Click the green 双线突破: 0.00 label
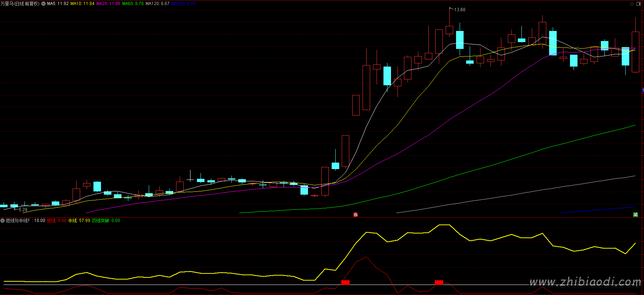 pos(106,221)
